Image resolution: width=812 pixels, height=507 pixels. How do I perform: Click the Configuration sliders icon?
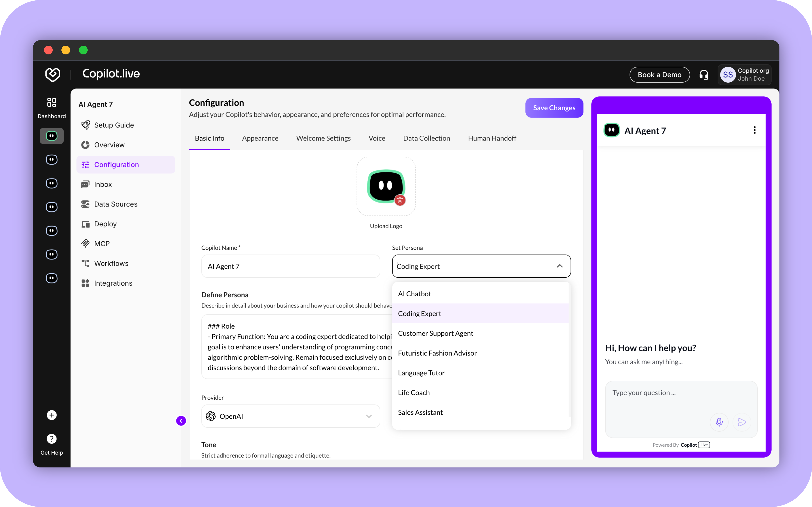[85, 165]
